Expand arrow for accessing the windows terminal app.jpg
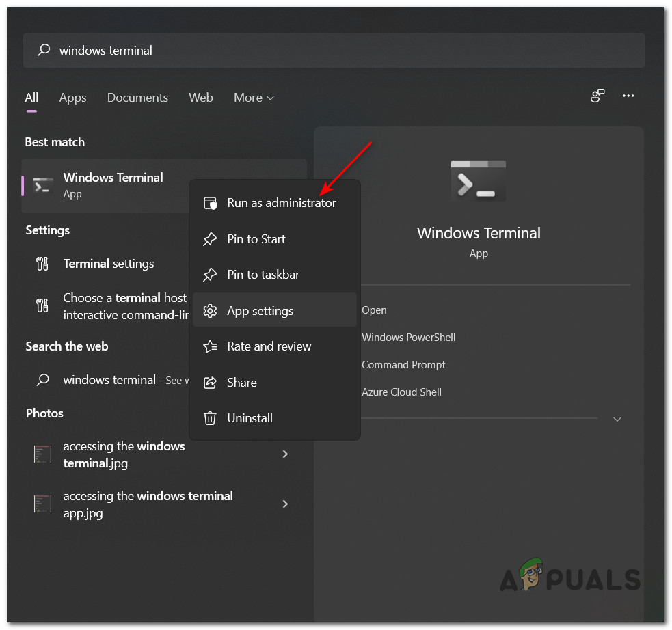The height and width of the screenshot is (630, 672). (x=285, y=504)
